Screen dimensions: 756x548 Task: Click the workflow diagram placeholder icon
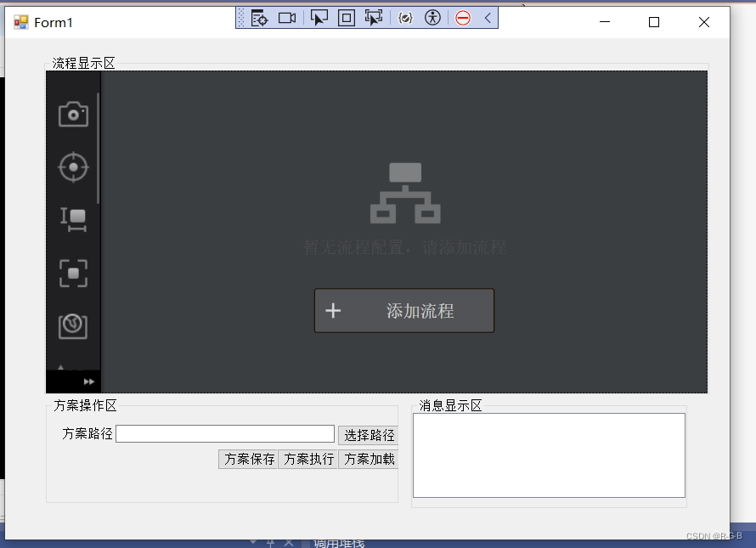click(405, 193)
